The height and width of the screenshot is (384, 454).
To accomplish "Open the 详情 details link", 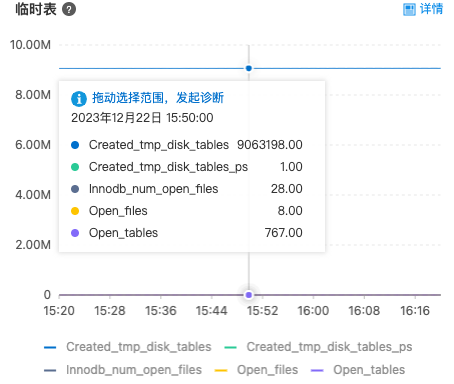I will pyautogui.click(x=431, y=9).
